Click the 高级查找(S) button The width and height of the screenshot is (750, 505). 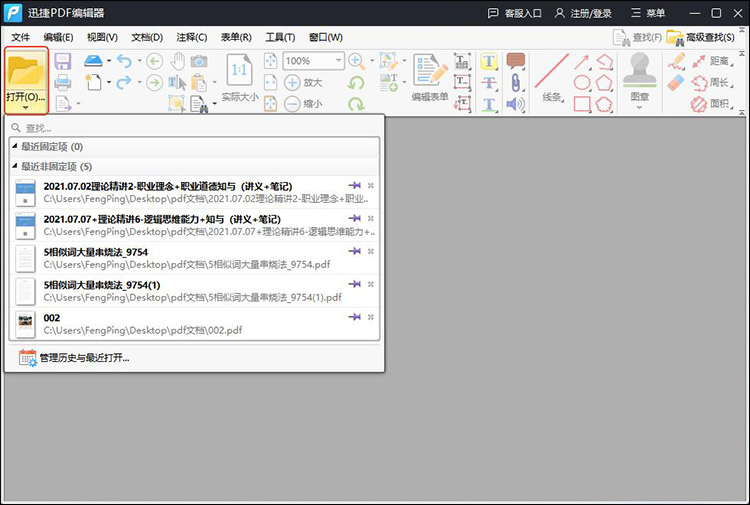pos(701,37)
